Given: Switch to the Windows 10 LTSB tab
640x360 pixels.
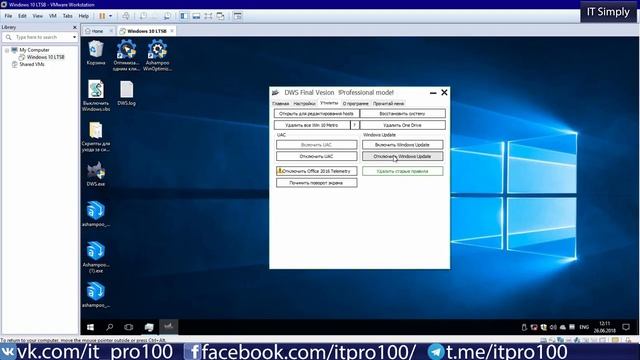Looking at the screenshot, I should click(147, 31).
